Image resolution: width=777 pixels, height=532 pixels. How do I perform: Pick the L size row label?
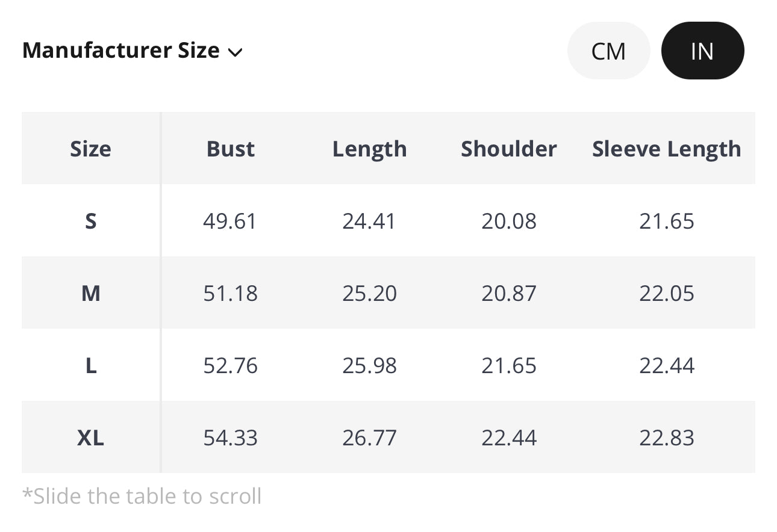[x=90, y=365]
